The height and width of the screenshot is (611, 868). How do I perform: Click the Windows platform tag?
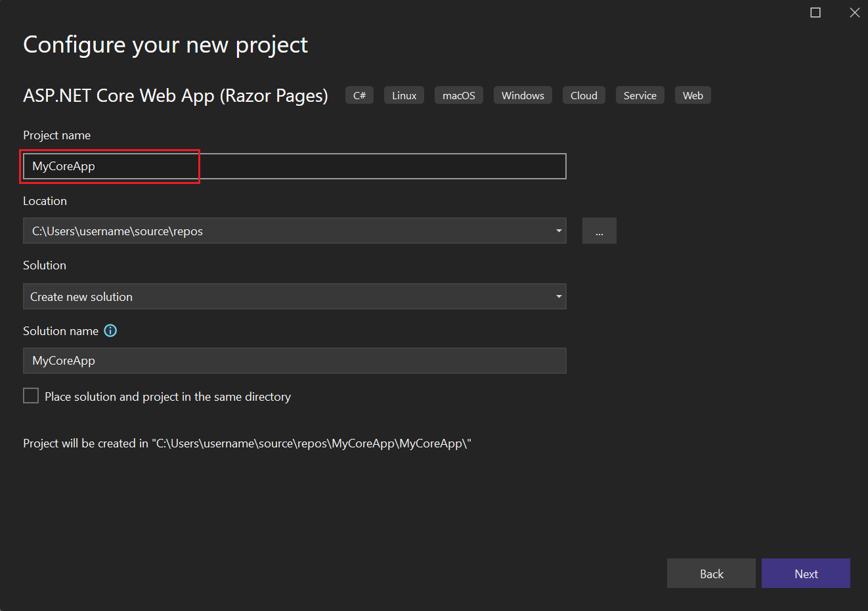pos(523,95)
